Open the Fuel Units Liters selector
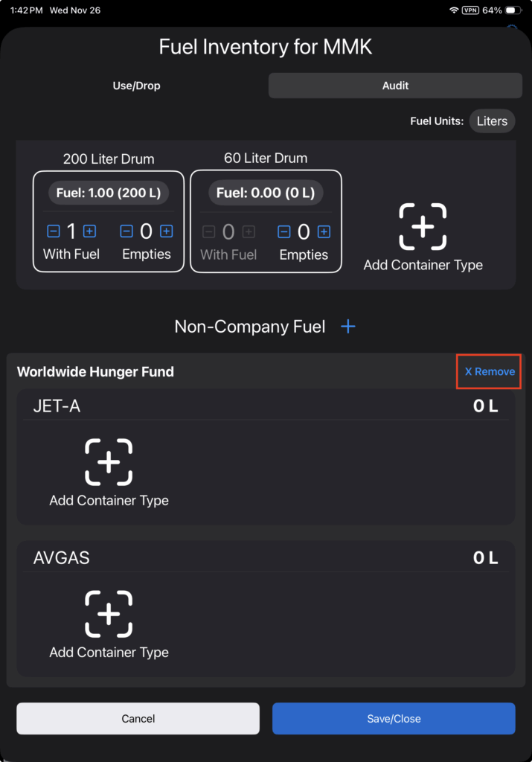Viewport: 532px width, 762px height. coord(492,121)
